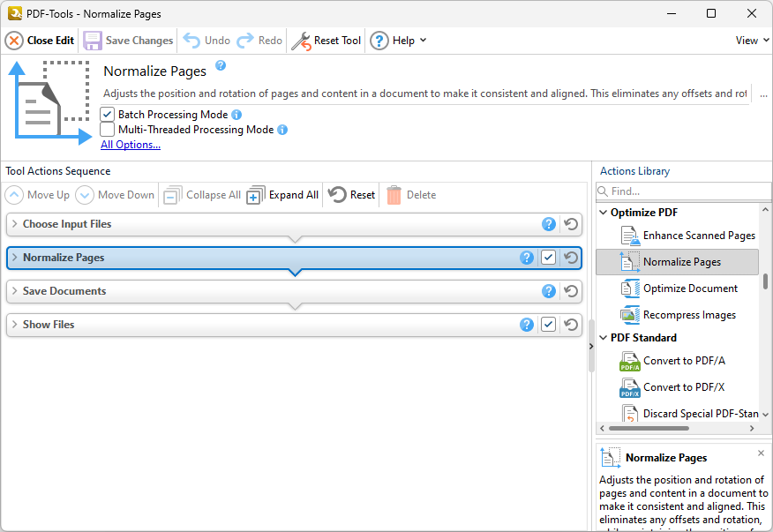Click the Actions Library heading
Viewport: 773px width, 532px height.
tap(634, 171)
